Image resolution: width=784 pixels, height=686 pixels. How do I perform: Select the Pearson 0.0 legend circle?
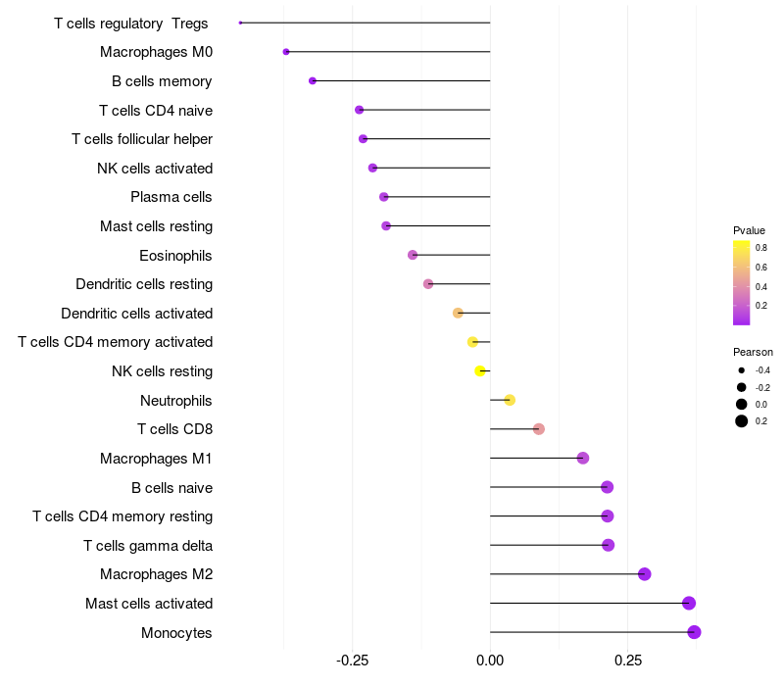point(742,404)
